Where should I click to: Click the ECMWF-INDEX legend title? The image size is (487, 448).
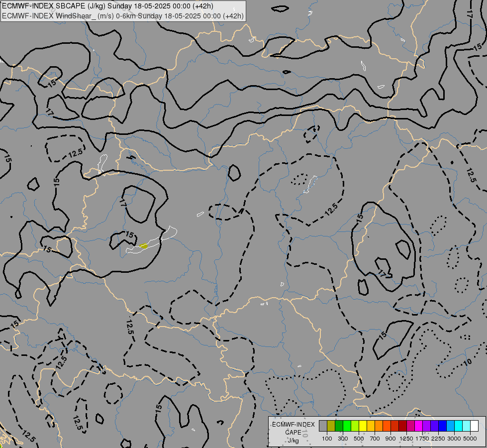[x=293, y=425]
